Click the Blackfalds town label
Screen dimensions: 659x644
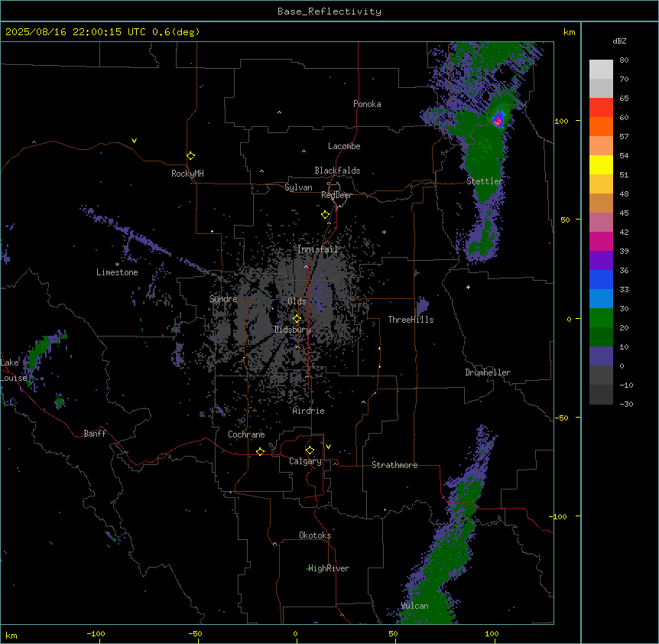click(x=337, y=171)
